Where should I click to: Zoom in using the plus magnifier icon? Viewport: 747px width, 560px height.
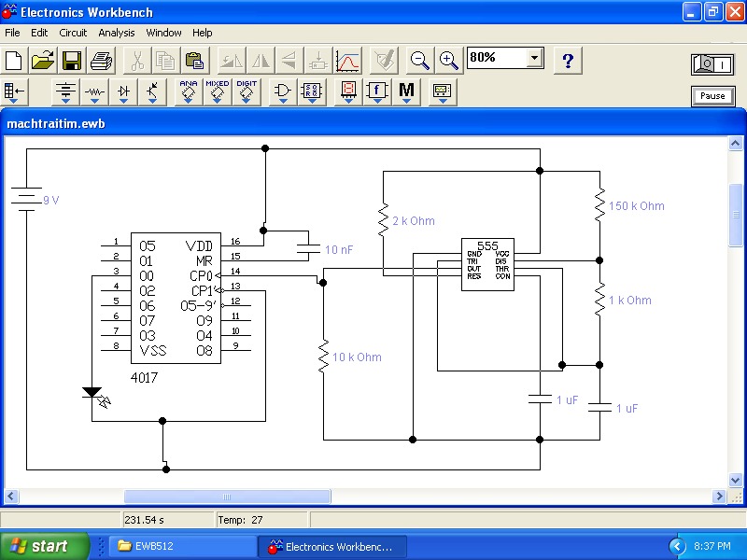[449, 61]
